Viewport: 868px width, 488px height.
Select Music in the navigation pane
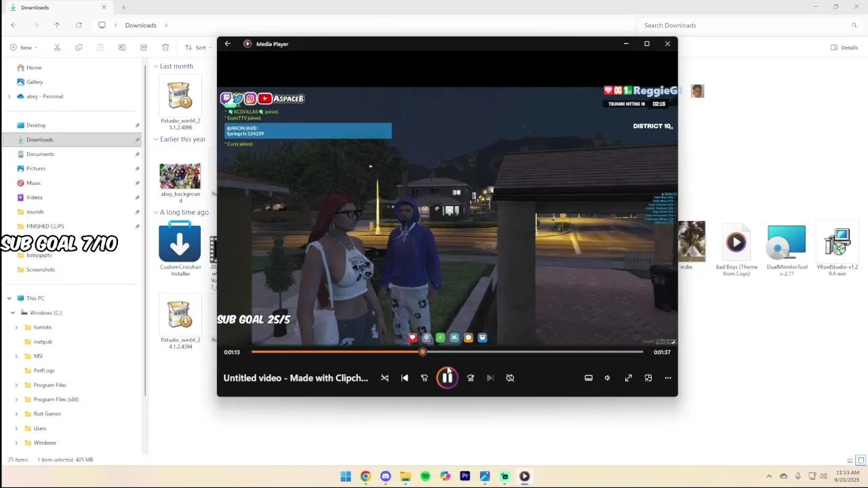point(33,183)
